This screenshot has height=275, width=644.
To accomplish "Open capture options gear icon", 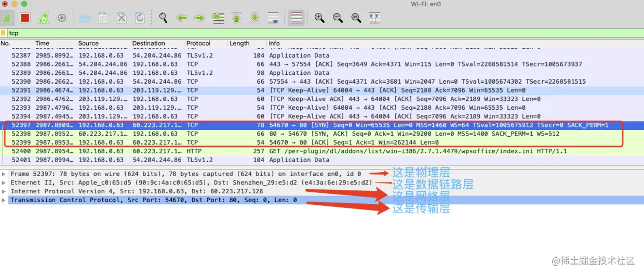I will tap(62, 18).
